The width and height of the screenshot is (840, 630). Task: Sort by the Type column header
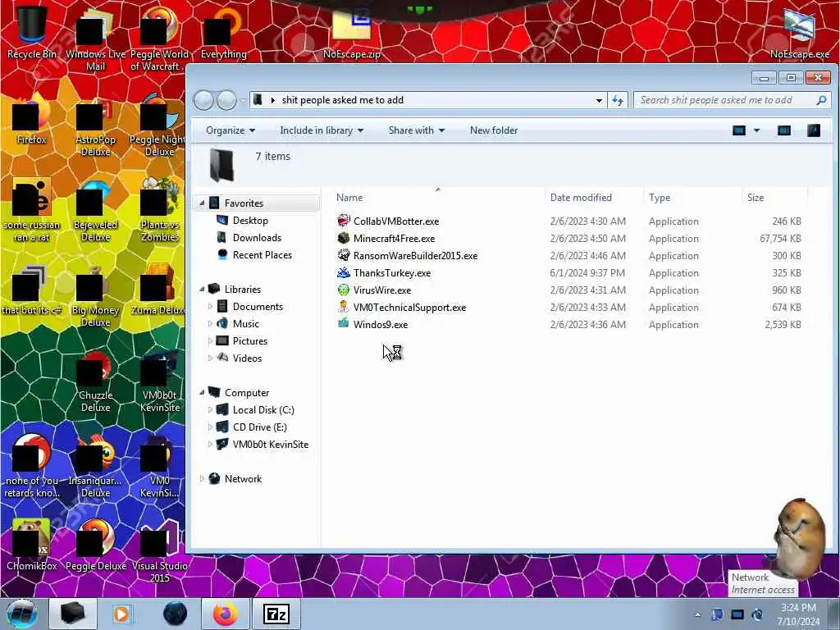[x=692, y=197]
